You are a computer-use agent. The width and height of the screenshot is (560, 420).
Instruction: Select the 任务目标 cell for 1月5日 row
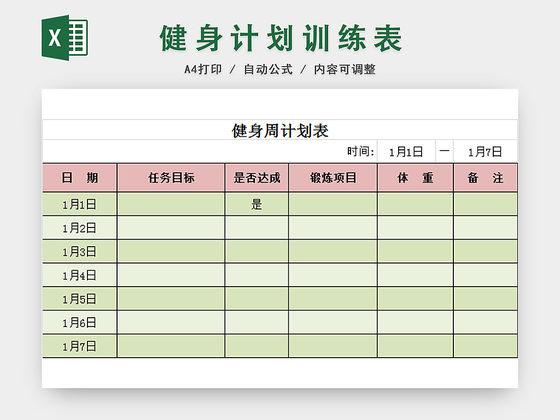point(171,299)
